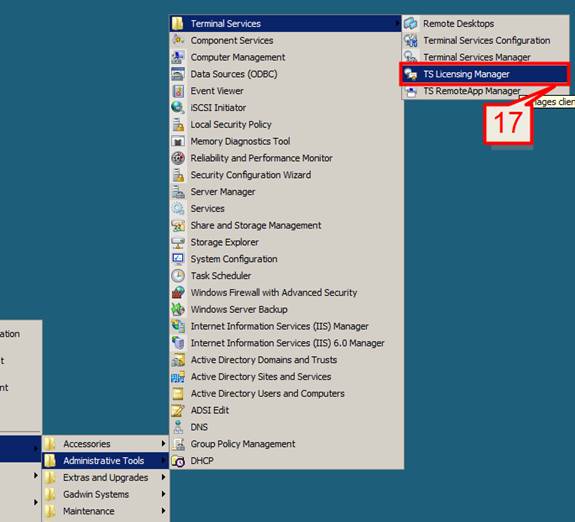Click the TS RemoteApp Manager icon
Image resolution: width=575 pixels, height=522 pixels.
[411, 91]
